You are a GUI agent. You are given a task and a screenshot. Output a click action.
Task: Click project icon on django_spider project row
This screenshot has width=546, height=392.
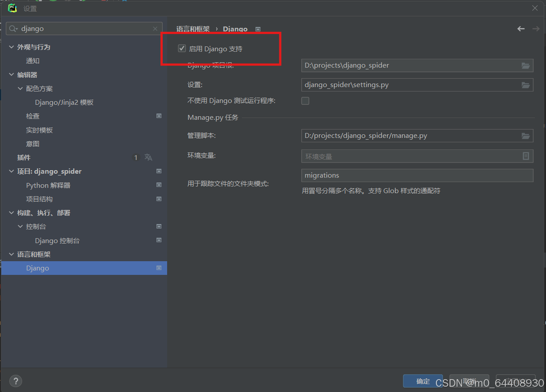[159, 171]
